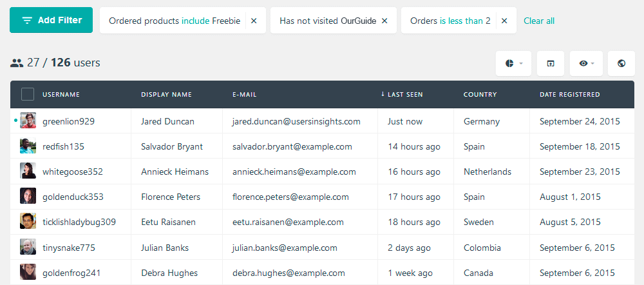Click tinysnake775 avatar image
Image resolution: width=644 pixels, height=285 pixels.
pos(28,247)
